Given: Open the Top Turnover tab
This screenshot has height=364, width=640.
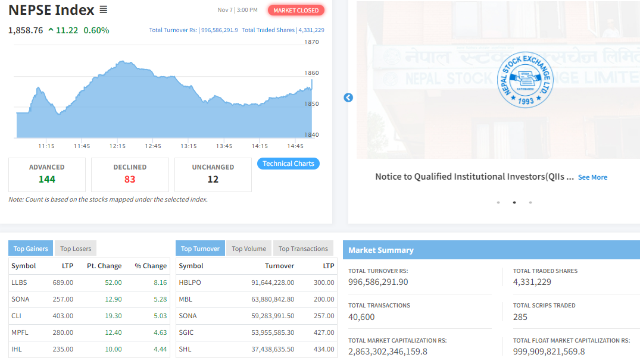Looking at the screenshot, I should [200, 248].
